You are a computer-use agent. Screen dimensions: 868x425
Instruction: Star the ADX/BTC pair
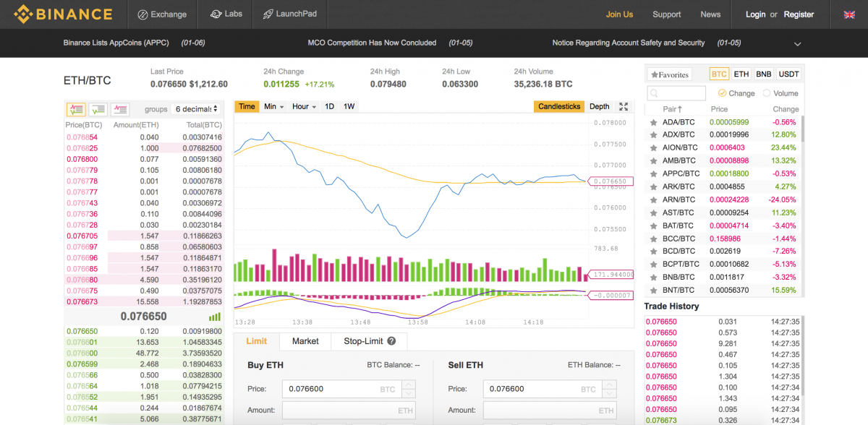[x=653, y=135]
